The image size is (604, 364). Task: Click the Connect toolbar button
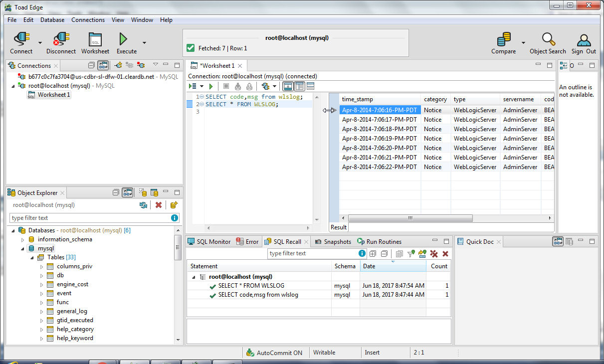coord(21,43)
